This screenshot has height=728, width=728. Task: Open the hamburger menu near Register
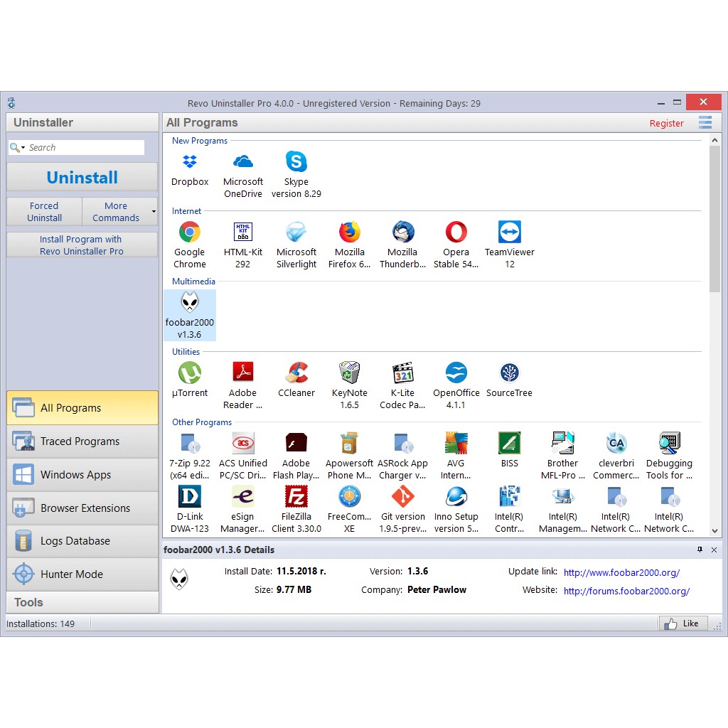(705, 123)
